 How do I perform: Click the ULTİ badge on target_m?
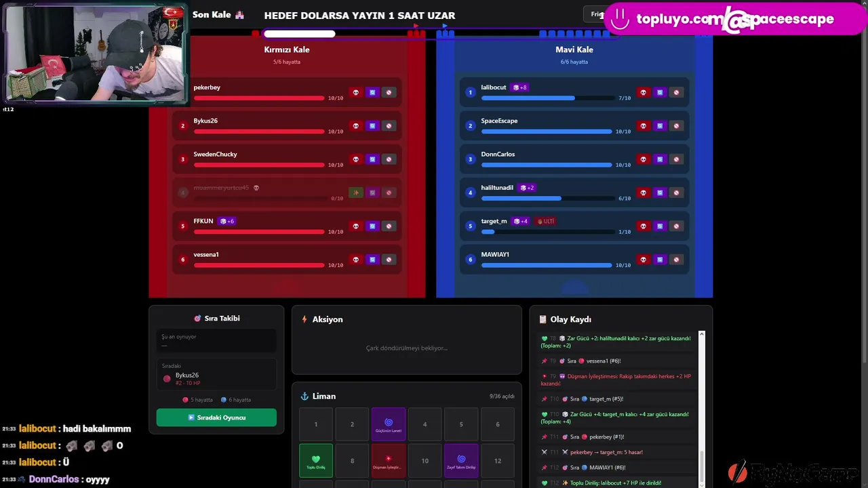[546, 221]
